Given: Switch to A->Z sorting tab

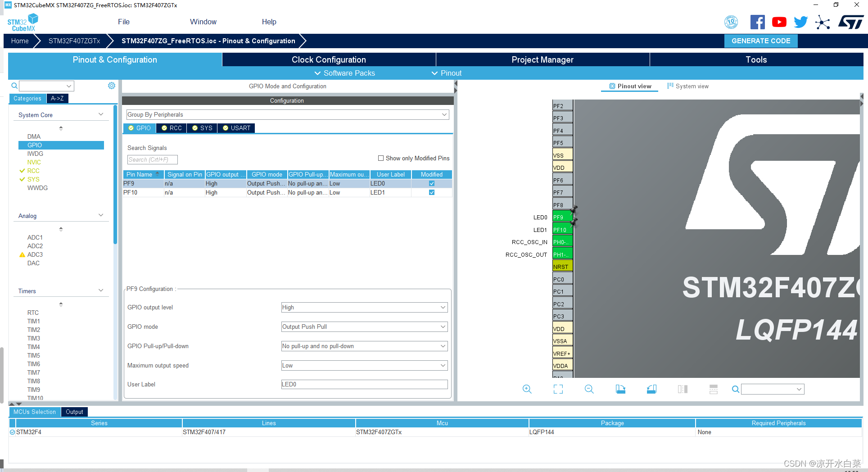Looking at the screenshot, I should (57, 98).
